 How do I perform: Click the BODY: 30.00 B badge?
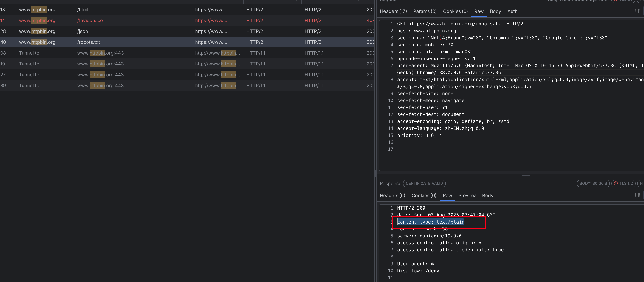[x=593, y=183]
